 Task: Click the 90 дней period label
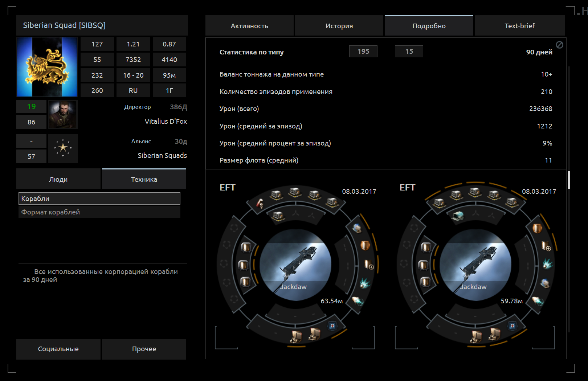[539, 52]
